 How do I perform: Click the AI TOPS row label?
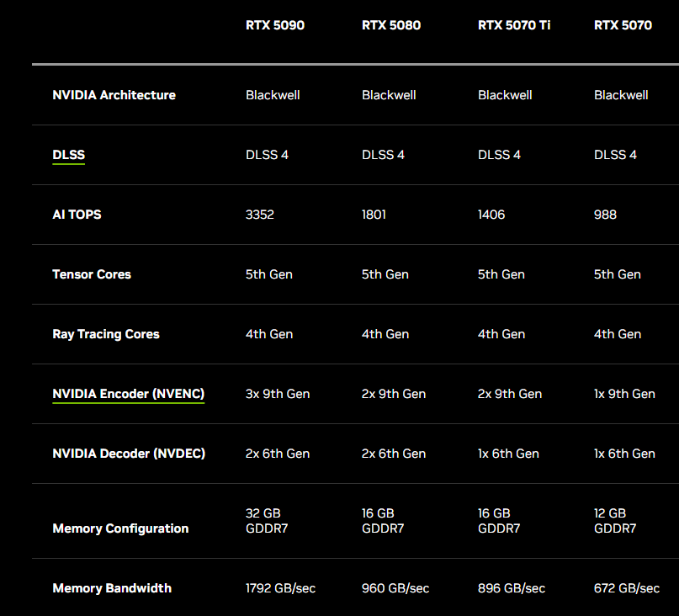point(77,215)
